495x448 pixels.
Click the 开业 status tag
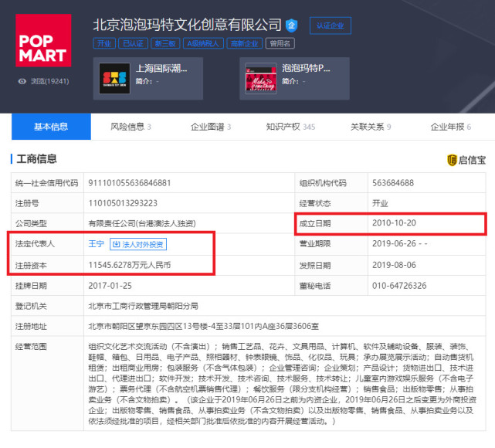(x=104, y=43)
